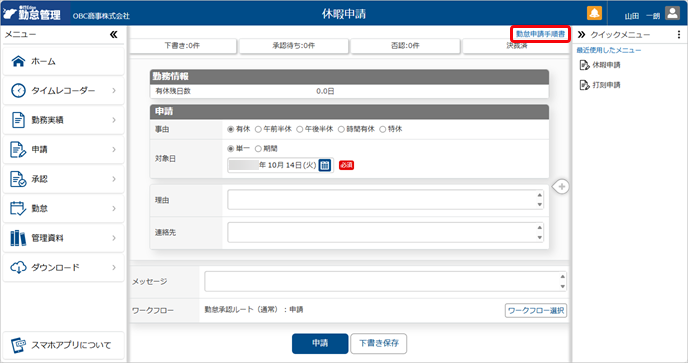688x363 pixels.
Task: Click the 理由 field down scroll arrow
Action: coord(540,205)
